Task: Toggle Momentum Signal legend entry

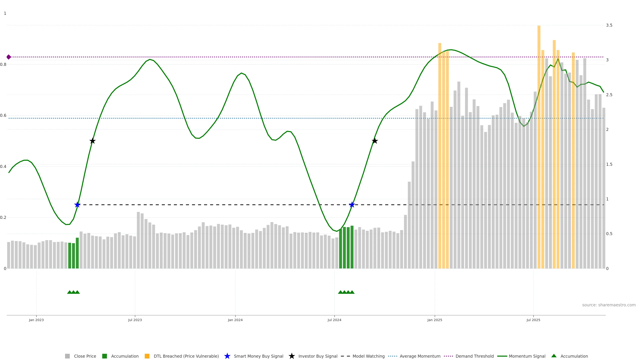Action: pyautogui.click(x=527, y=356)
